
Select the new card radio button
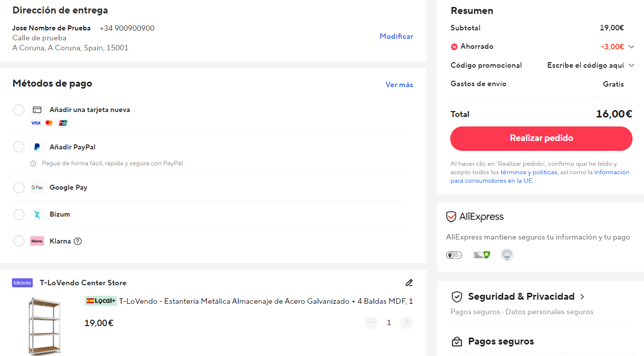tap(19, 110)
